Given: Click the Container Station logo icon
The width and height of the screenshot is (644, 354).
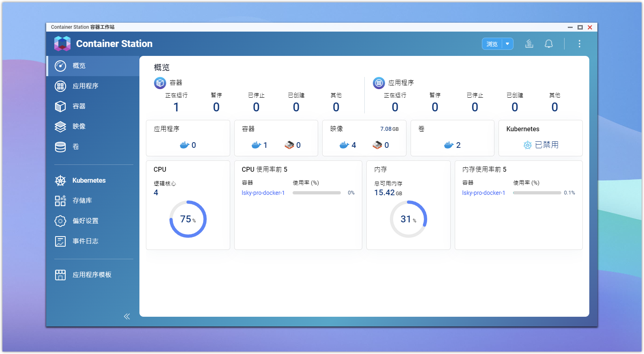Looking at the screenshot, I should (x=62, y=44).
